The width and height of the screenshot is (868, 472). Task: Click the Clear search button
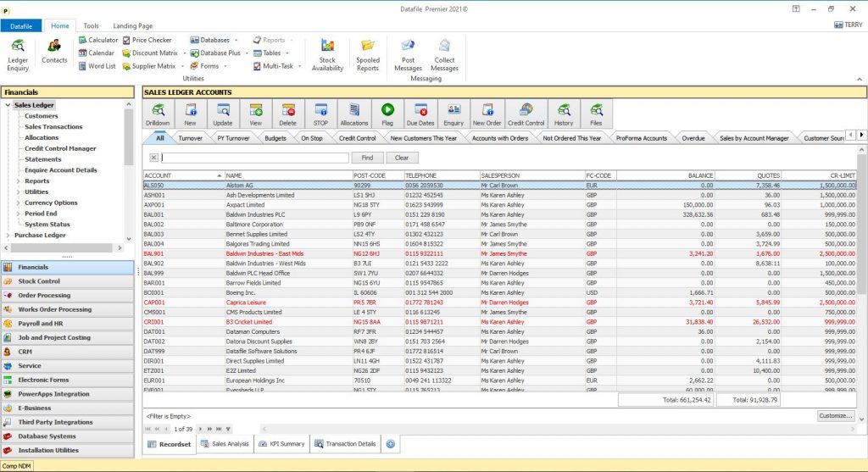pyautogui.click(x=401, y=158)
